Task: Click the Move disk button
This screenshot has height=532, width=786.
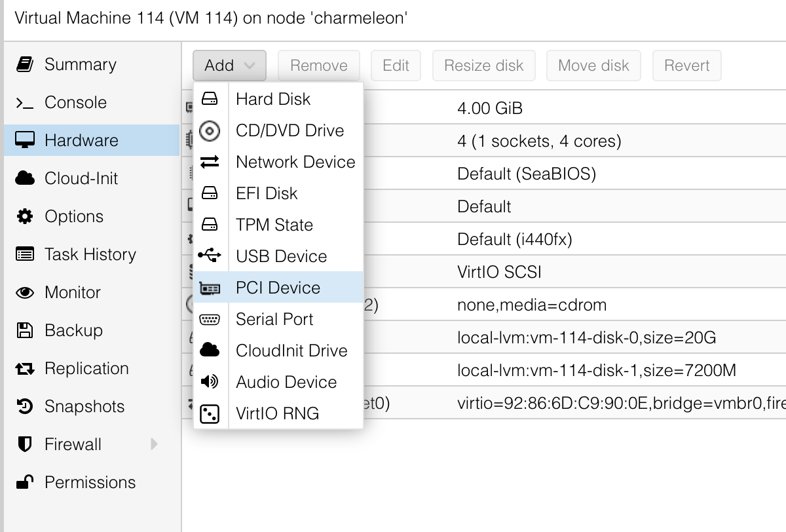Action: pos(593,66)
